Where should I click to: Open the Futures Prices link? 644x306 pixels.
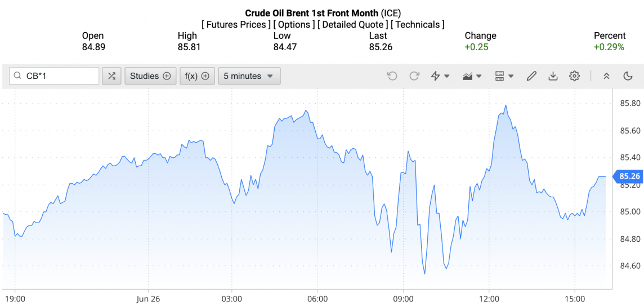tap(236, 25)
